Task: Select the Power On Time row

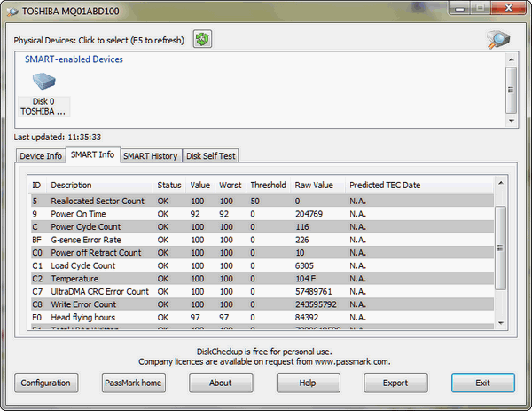Action: coord(262,214)
